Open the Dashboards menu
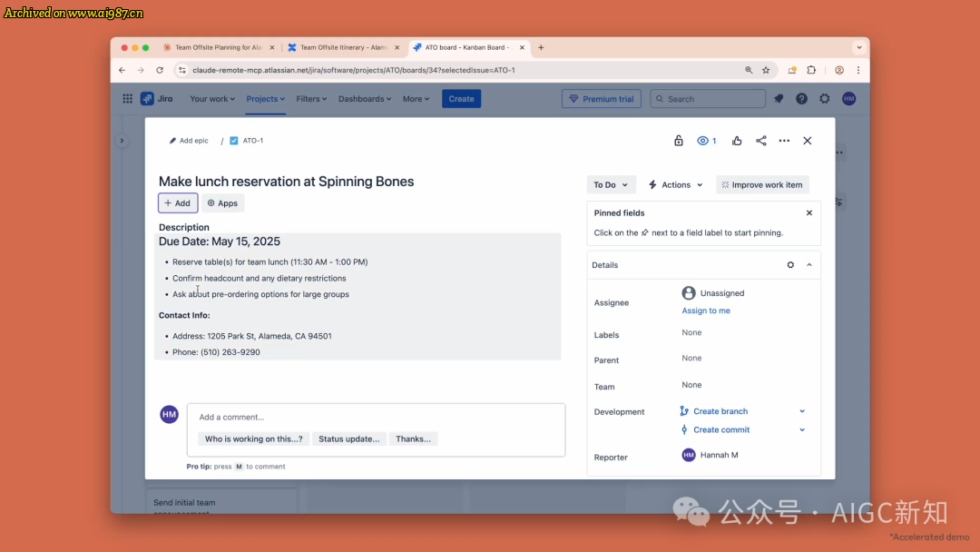The width and height of the screenshot is (980, 552). pos(365,99)
